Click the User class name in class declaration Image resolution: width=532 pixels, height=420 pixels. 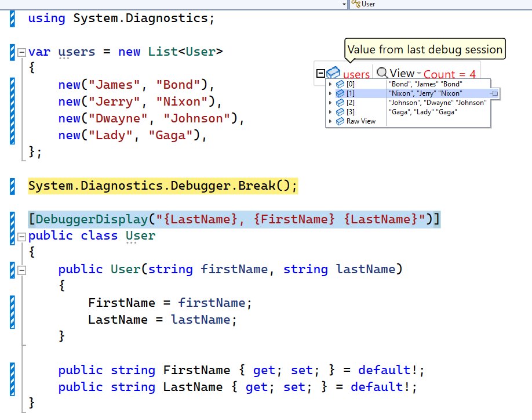tap(140, 236)
